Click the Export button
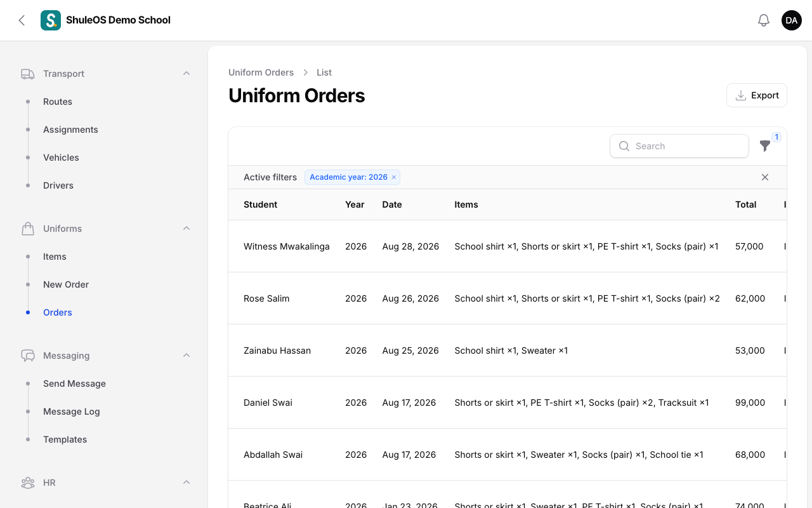This screenshot has width=812, height=508. point(757,95)
